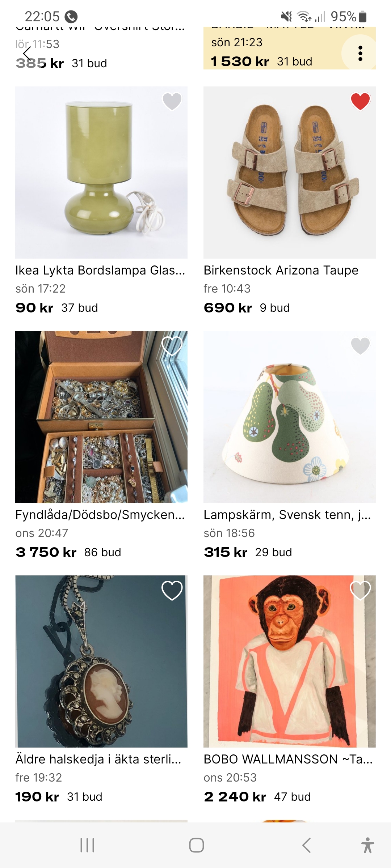391x868 pixels.
Task: Open the chimpanzee painting image
Action: [290, 661]
